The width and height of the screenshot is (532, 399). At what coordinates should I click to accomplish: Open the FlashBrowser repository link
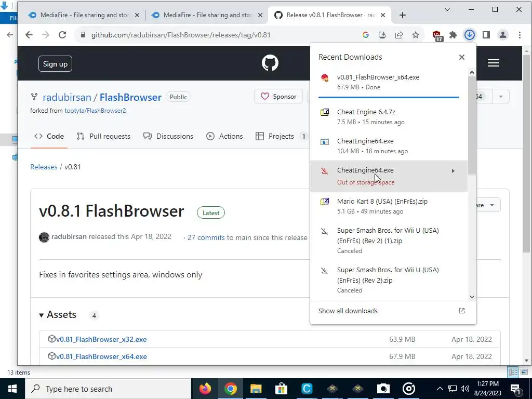[x=130, y=97]
